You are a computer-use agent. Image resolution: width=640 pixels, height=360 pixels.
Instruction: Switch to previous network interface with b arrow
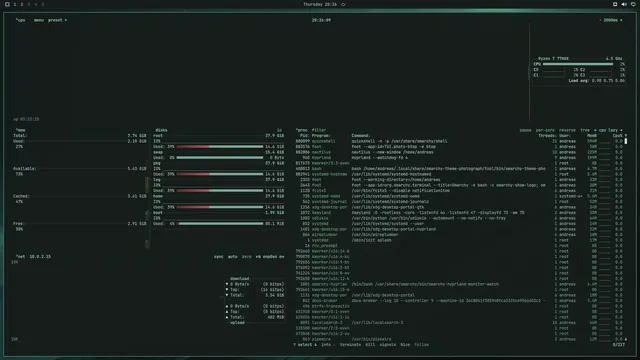[258, 257]
